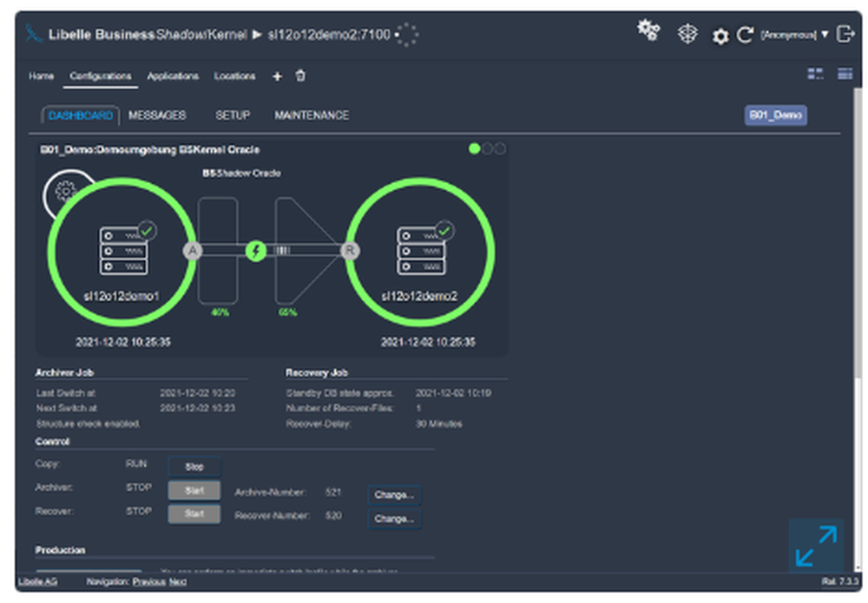868x603 pixels.
Task: Add a configuration with the plus icon
Action: 278,76
